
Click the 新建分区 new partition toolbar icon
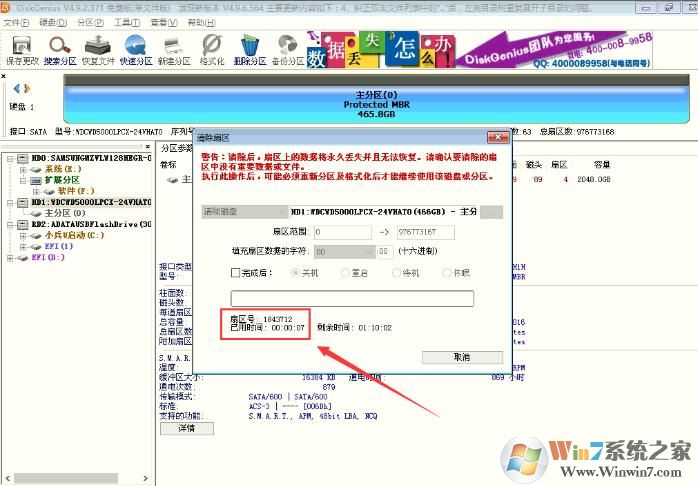click(x=174, y=50)
